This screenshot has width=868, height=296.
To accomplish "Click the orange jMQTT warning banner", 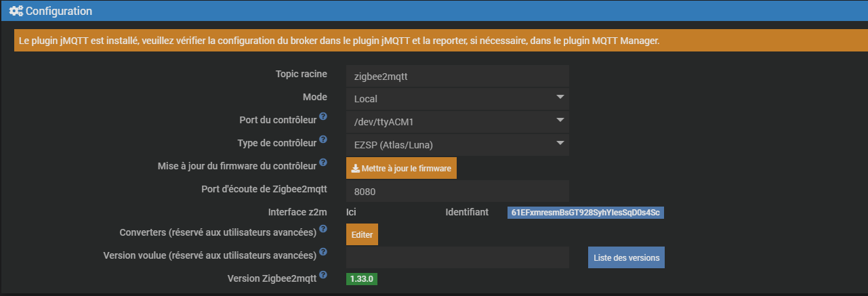I will point(434,41).
